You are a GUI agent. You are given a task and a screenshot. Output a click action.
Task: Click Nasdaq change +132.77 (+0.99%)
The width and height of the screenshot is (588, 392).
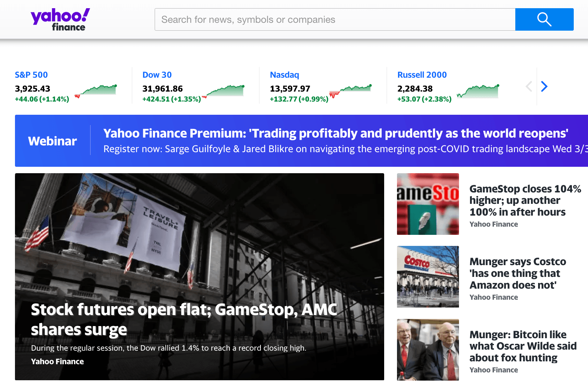click(299, 99)
